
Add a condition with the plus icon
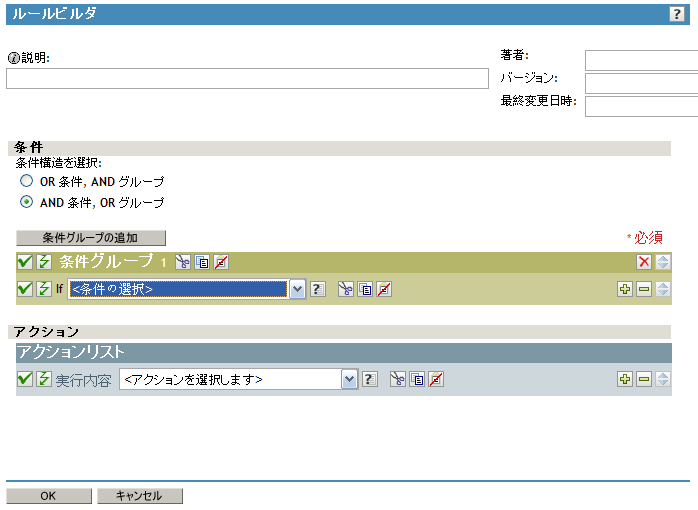[625, 289]
